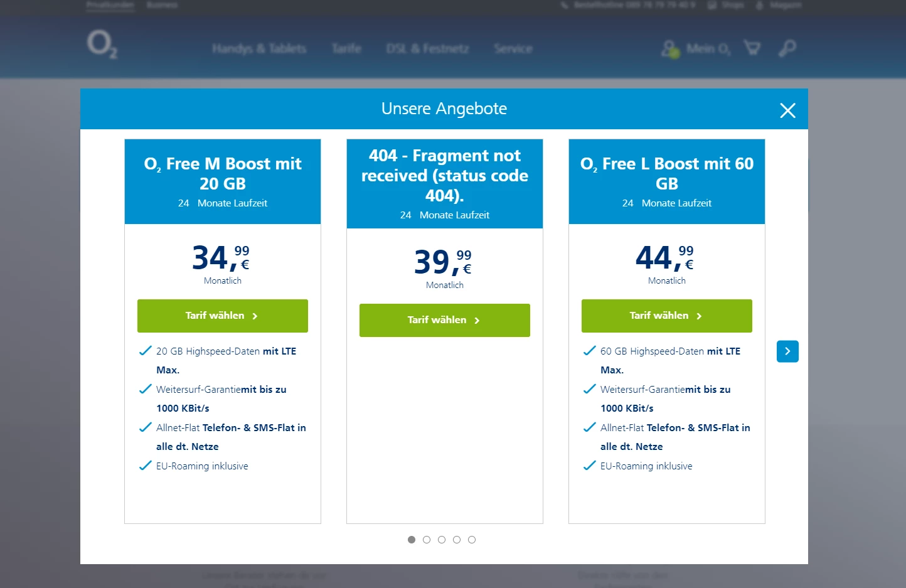906x588 pixels.
Task: Select the second carousel page dot
Action: [x=427, y=540]
